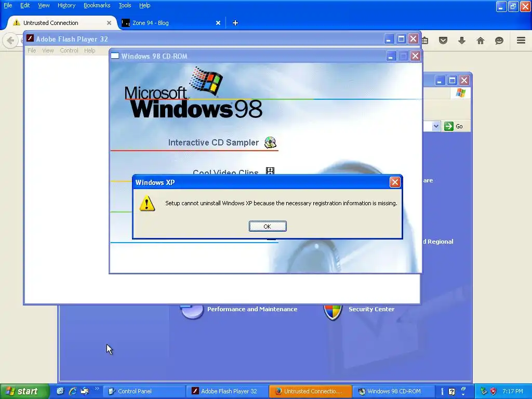Viewport: 532px width, 399px height.
Task: Close the Windows 98 CD-ROM window
Action: point(415,56)
